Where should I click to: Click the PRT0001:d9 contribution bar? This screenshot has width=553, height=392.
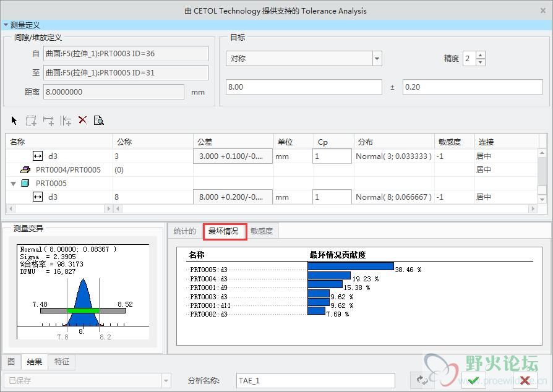(325, 284)
